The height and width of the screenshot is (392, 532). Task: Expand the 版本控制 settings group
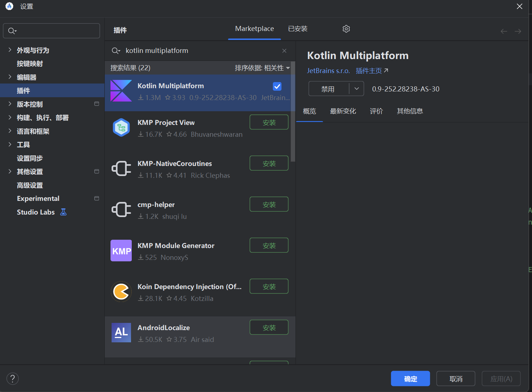point(10,104)
